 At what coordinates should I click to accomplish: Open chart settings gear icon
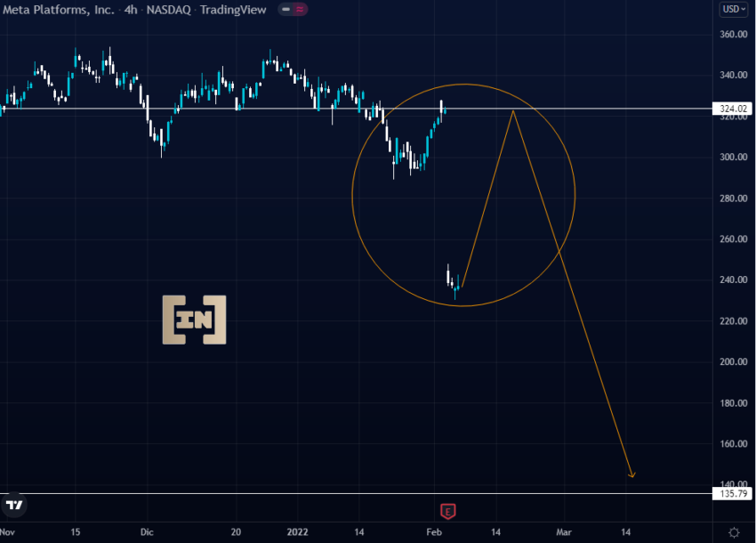734,532
